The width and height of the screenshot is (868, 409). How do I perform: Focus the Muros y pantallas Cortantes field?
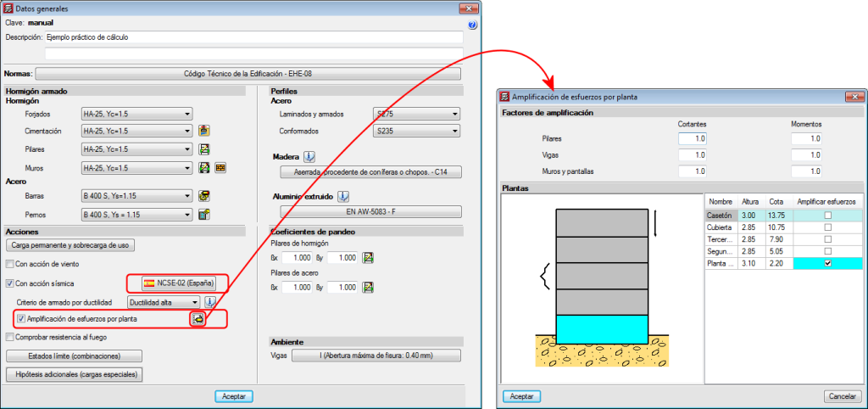pyautogui.click(x=692, y=171)
